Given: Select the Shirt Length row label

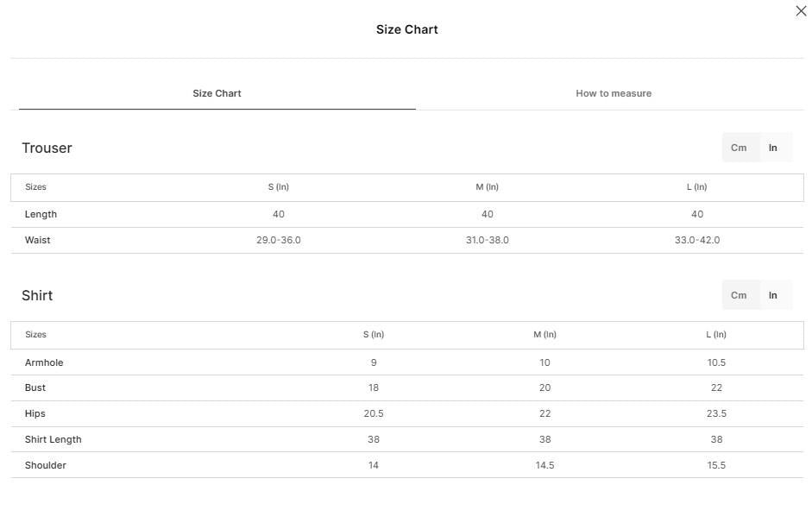Looking at the screenshot, I should click(x=54, y=439).
